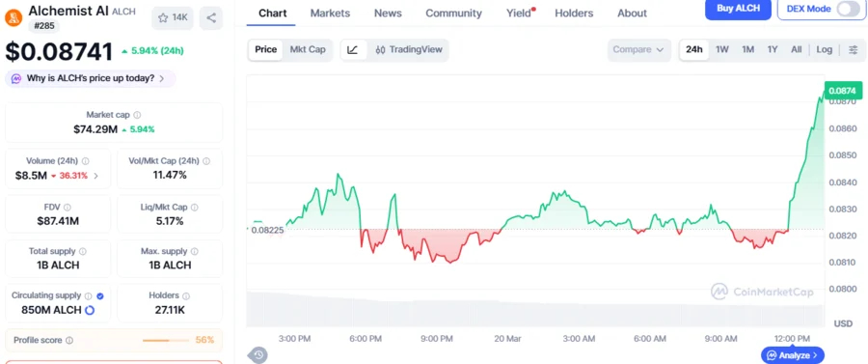868x364 pixels.
Task: Click the 850M ALCH circulating value
Action: (x=51, y=310)
